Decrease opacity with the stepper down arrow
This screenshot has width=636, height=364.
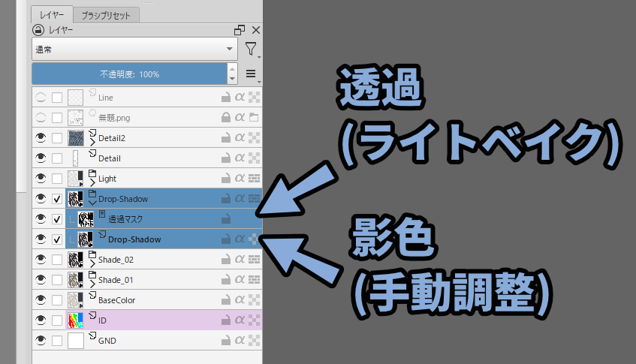coord(232,79)
